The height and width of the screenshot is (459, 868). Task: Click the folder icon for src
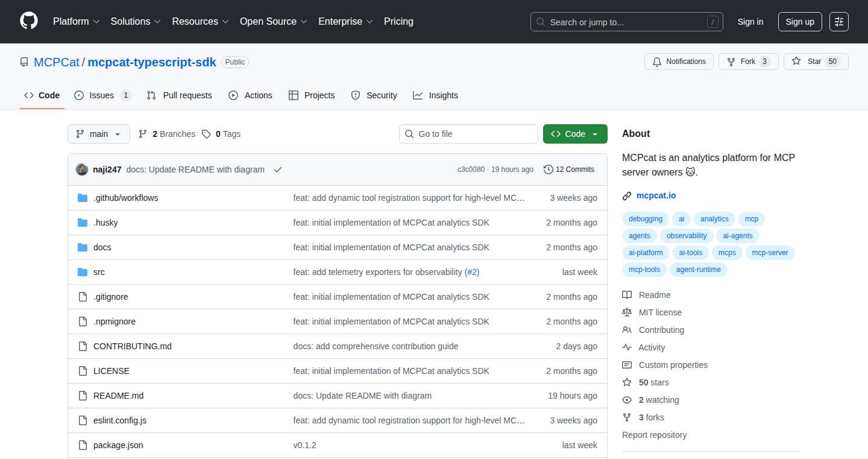tap(83, 272)
